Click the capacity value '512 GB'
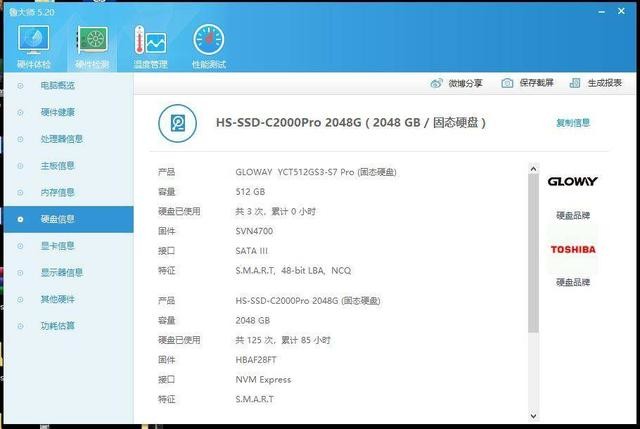640x429 pixels. (x=250, y=192)
